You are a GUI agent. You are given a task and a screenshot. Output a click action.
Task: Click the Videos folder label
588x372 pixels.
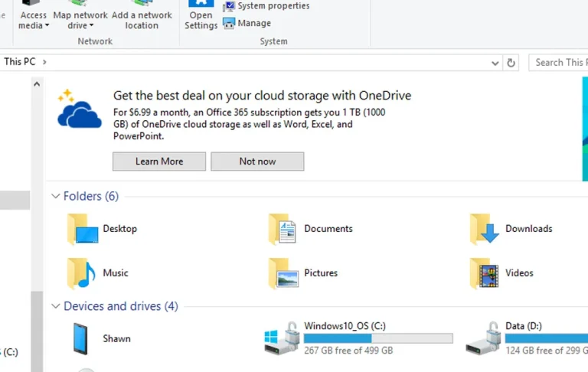coord(519,273)
